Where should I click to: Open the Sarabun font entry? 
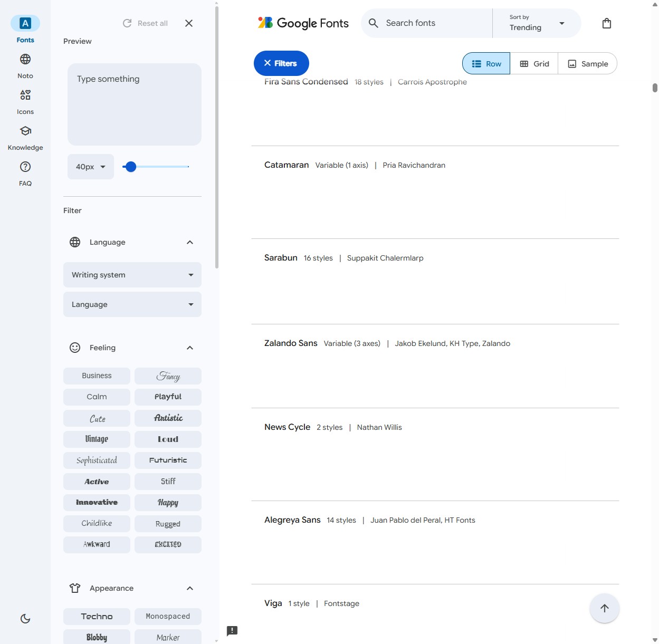tap(435, 282)
